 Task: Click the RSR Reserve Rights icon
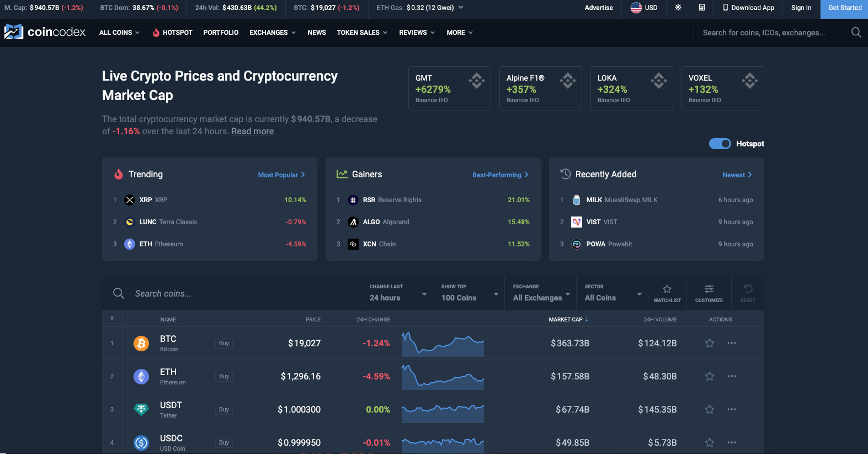pyautogui.click(x=353, y=200)
